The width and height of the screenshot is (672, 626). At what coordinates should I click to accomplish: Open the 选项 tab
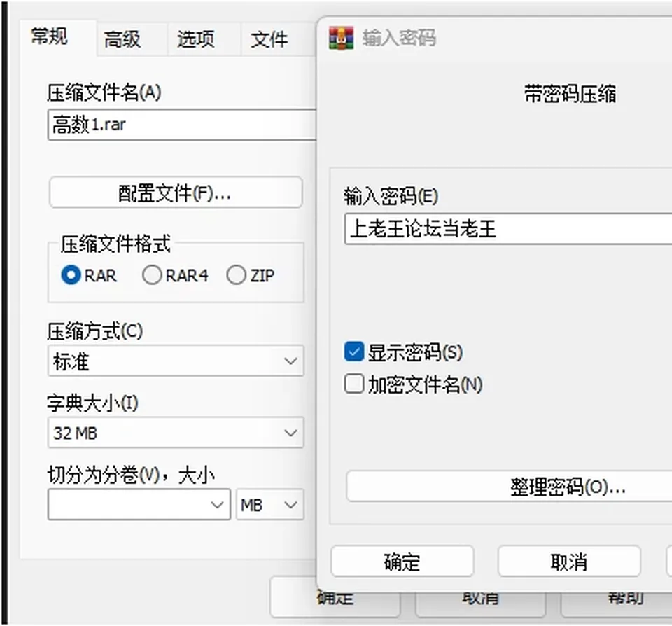pos(195,39)
